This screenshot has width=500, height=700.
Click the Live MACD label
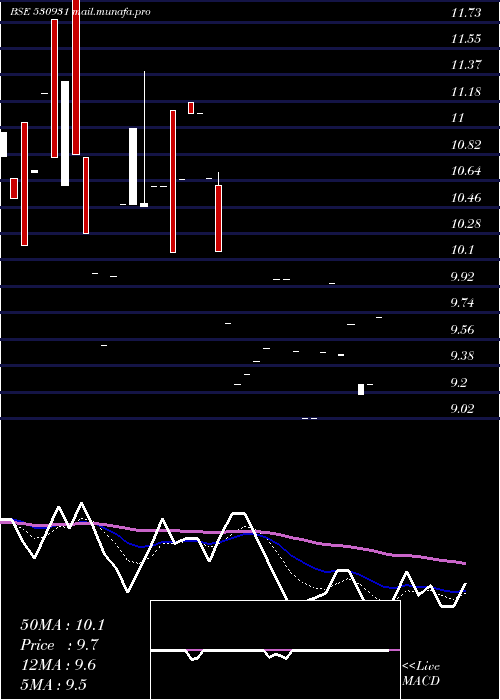click(x=421, y=674)
